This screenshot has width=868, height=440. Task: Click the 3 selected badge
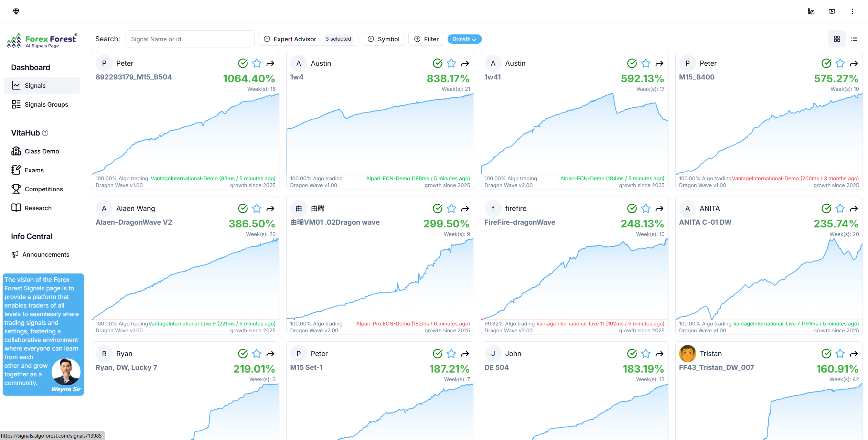pos(338,39)
